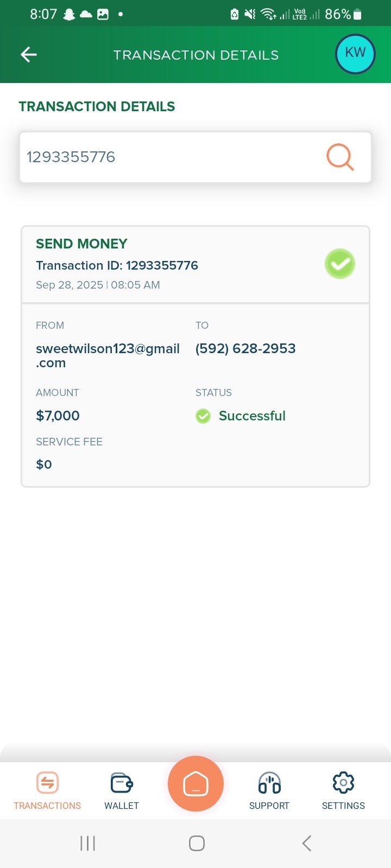Open the KW profile avatar
Viewport: 391px width, 868px height.
(355, 53)
